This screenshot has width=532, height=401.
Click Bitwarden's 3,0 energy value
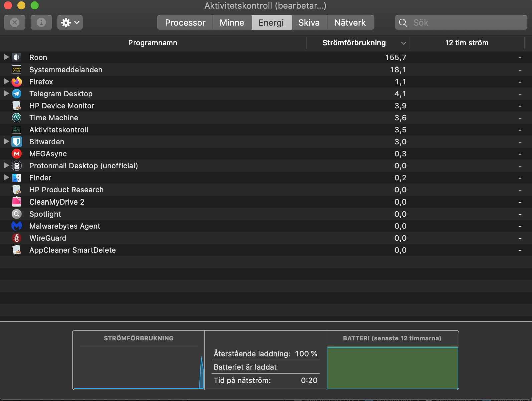point(401,142)
